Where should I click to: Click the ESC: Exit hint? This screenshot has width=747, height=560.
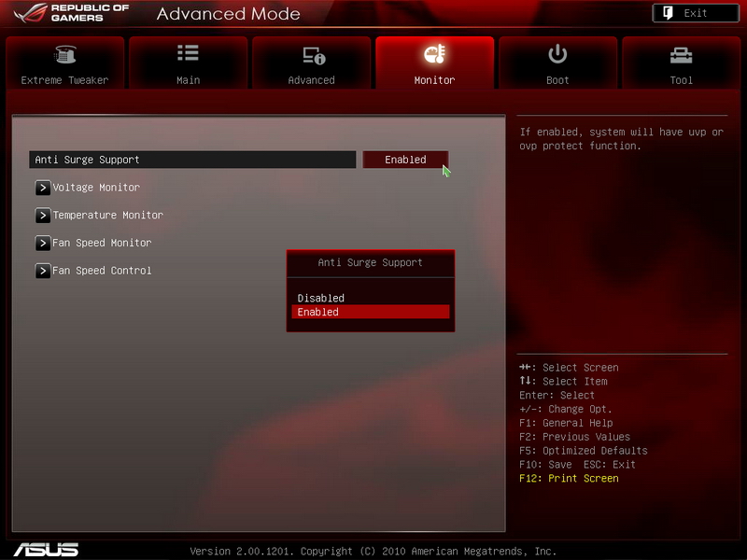point(610,464)
